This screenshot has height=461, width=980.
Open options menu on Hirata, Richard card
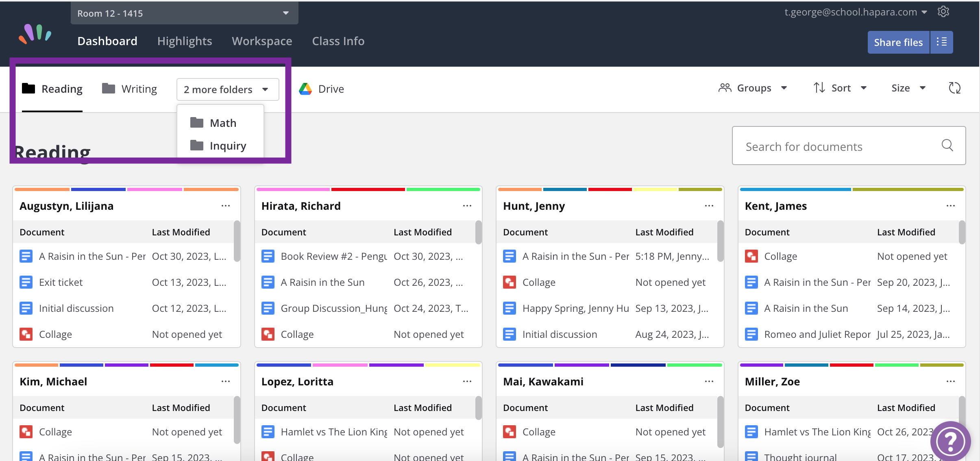466,206
